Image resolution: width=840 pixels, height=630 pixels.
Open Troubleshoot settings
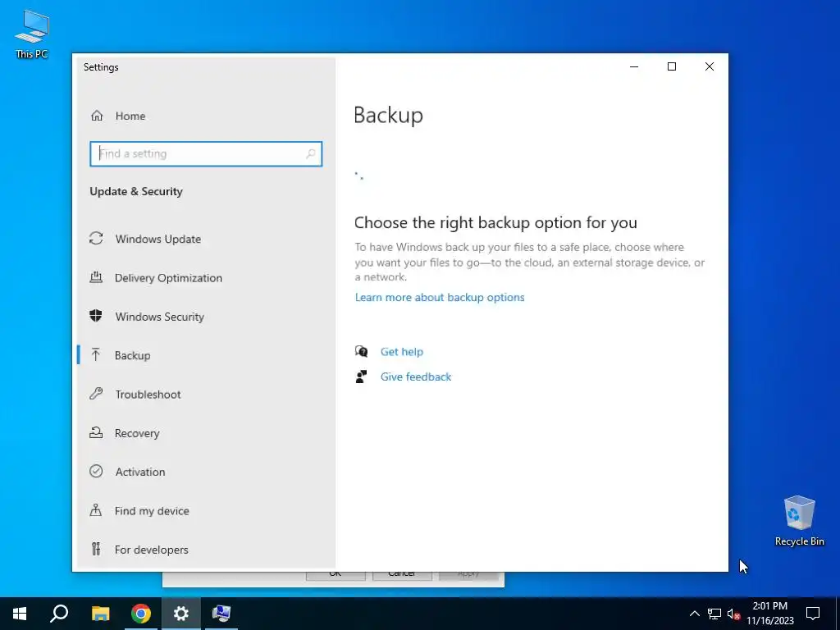pyautogui.click(x=148, y=395)
